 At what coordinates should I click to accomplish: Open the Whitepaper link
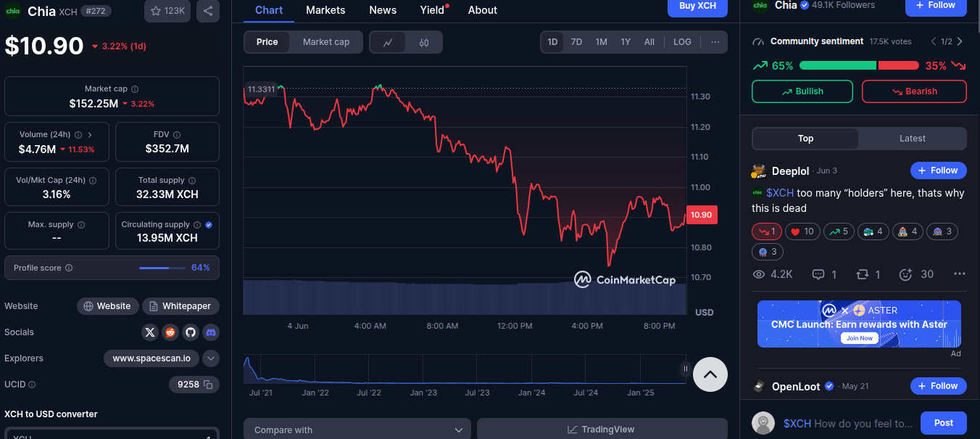coord(180,306)
